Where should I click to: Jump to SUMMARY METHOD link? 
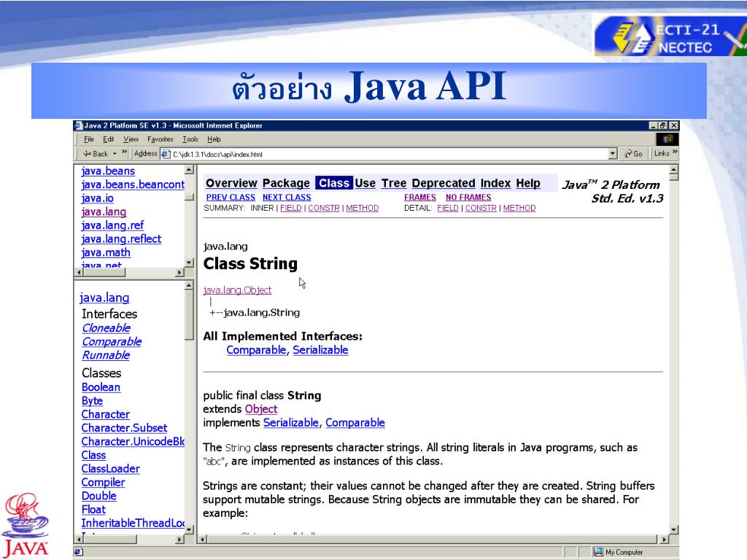[x=362, y=208]
